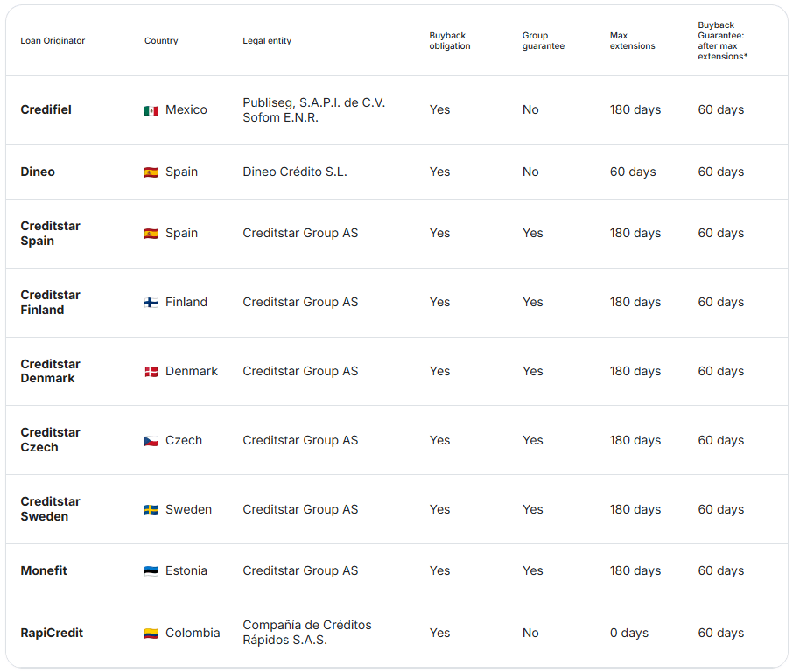This screenshot has width=793, height=672.
Task: Click the Loan Originator column header
Action: pos(53,41)
